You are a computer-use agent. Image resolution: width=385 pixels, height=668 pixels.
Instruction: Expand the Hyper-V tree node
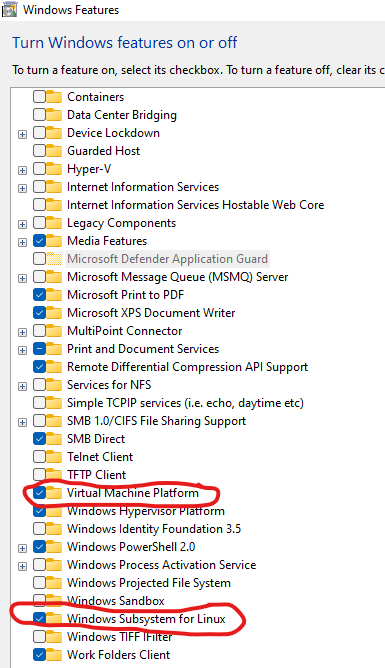tap(23, 170)
